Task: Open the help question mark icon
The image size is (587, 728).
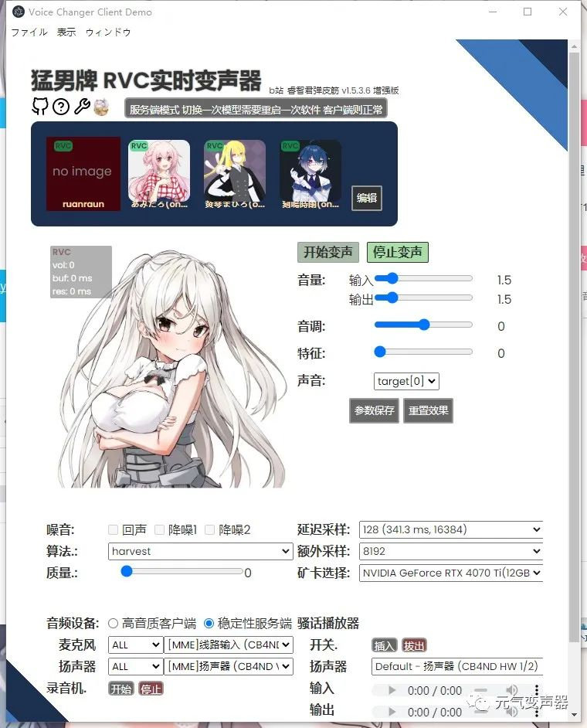Action: (x=61, y=107)
